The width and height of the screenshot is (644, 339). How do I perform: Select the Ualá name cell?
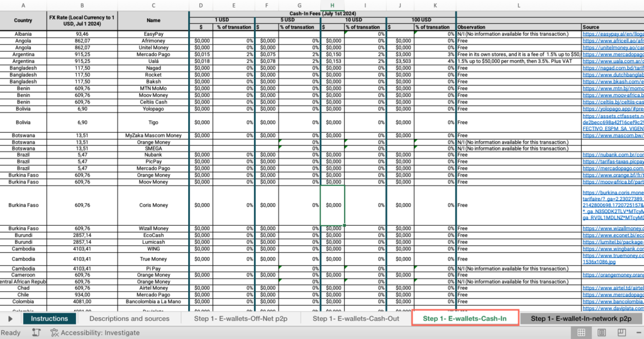153,61
